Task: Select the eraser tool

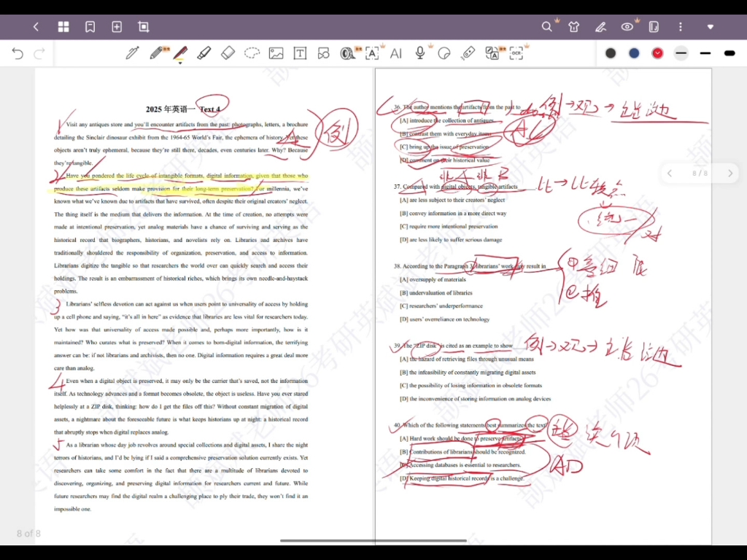Action: (228, 52)
